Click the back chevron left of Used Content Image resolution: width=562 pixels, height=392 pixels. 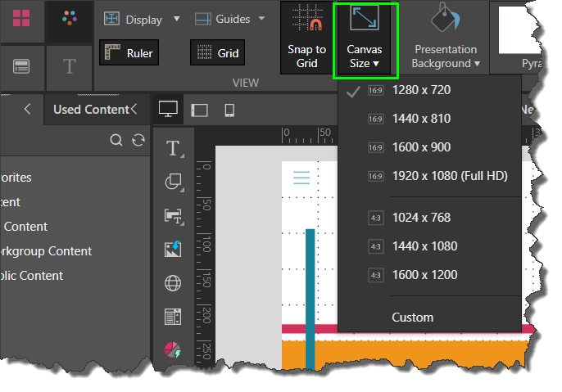pyautogui.click(x=27, y=109)
